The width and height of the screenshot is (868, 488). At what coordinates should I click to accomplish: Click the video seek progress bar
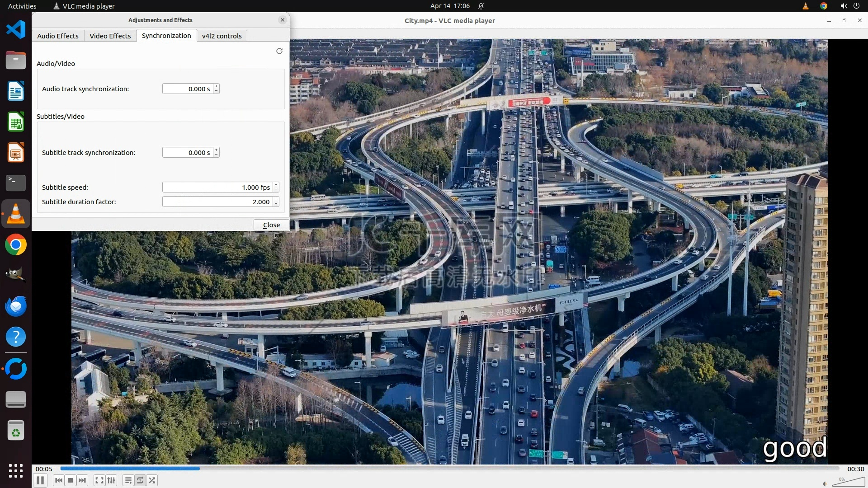pyautogui.click(x=449, y=469)
